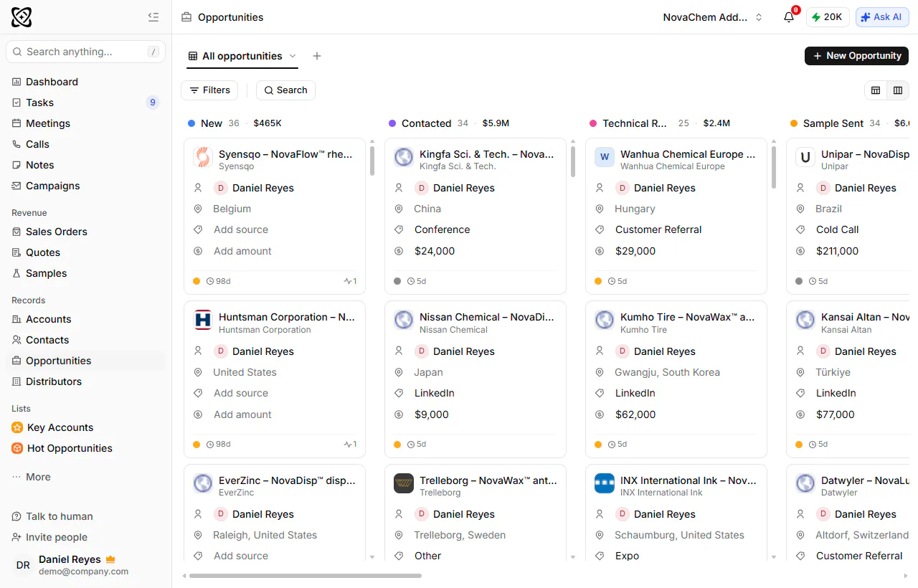Launch the Ask AI assistant
The width and height of the screenshot is (918, 588).
click(882, 17)
